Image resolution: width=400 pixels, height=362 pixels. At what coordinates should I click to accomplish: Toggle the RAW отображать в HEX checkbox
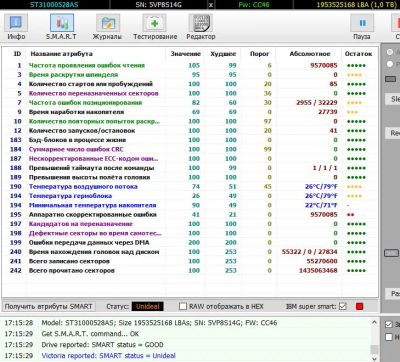(x=183, y=306)
